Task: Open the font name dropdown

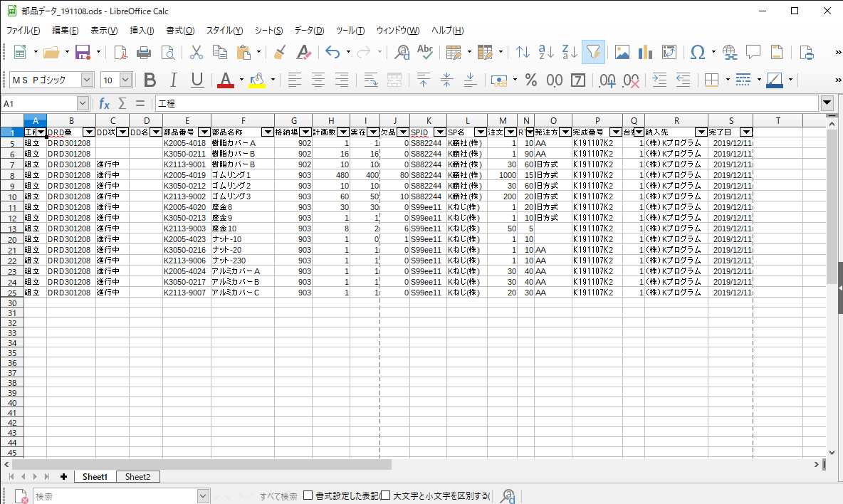Action: point(87,80)
